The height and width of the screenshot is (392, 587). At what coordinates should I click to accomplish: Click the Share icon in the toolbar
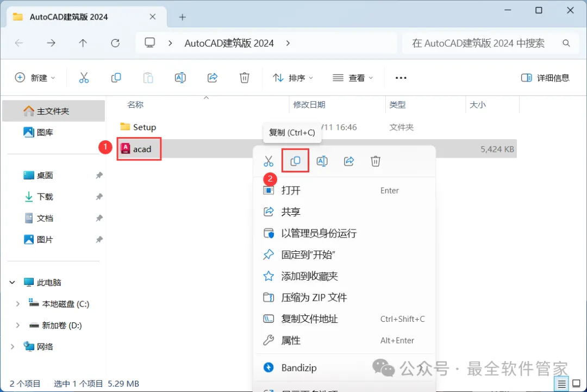[x=213, y=78]
